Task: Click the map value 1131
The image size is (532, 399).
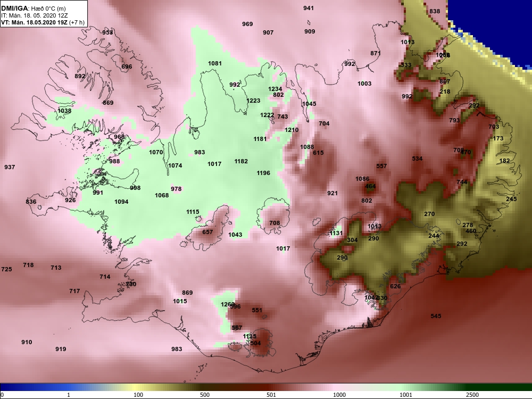Action: pos(336,234)
